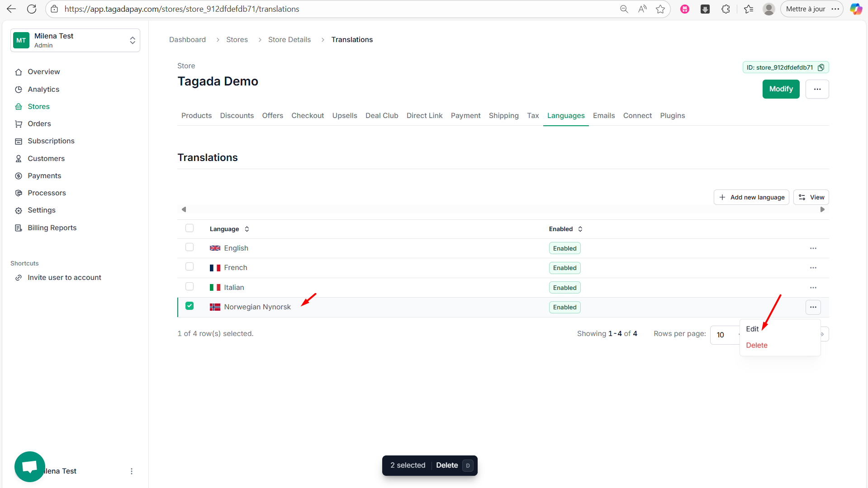The width and height of the screenshot is (868, 488).
Task: Open the user menu dots beside Milena Test at bottom
Action: pyautogui.click(x=132, y=471)
